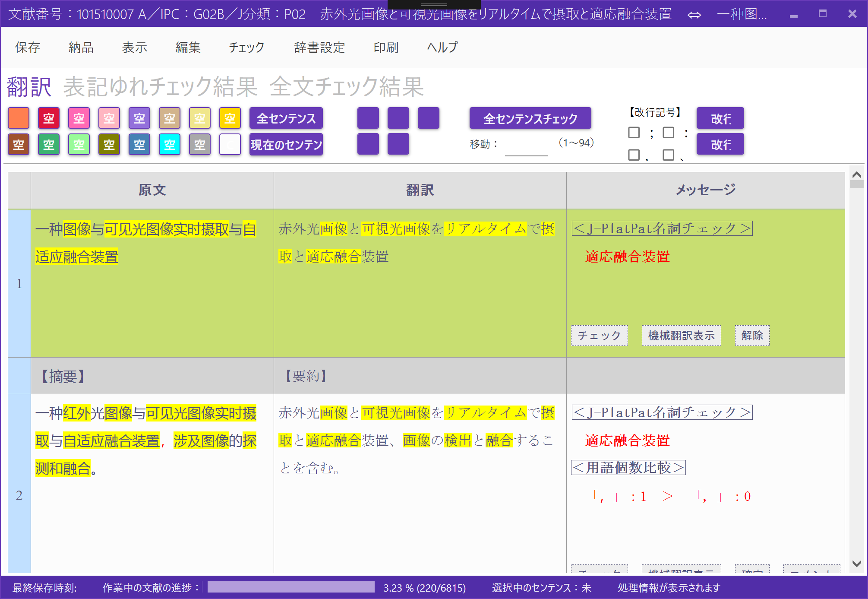Pick the gray 空 swatch

[200, 144]
